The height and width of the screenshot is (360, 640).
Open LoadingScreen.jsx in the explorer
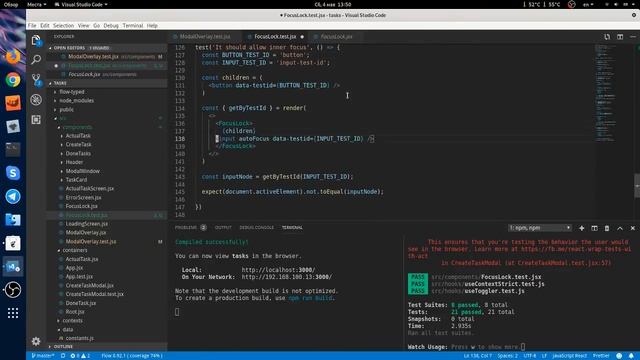[87, 224]
